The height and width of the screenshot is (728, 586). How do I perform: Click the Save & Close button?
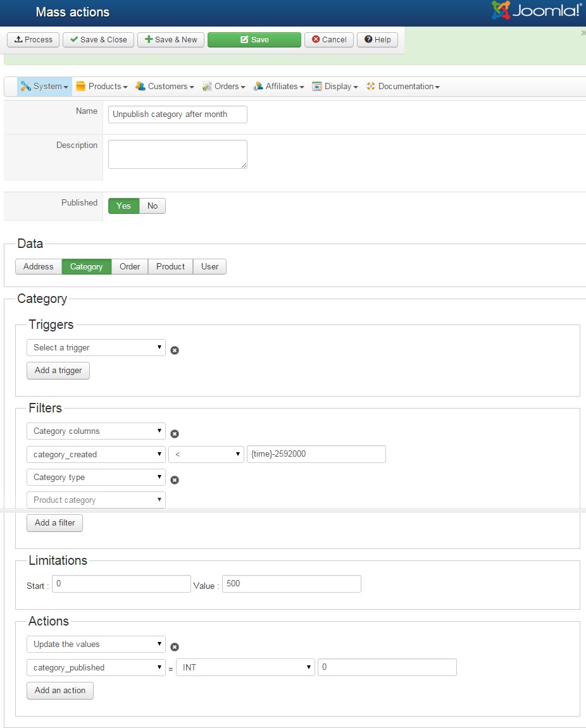[99, 40]
